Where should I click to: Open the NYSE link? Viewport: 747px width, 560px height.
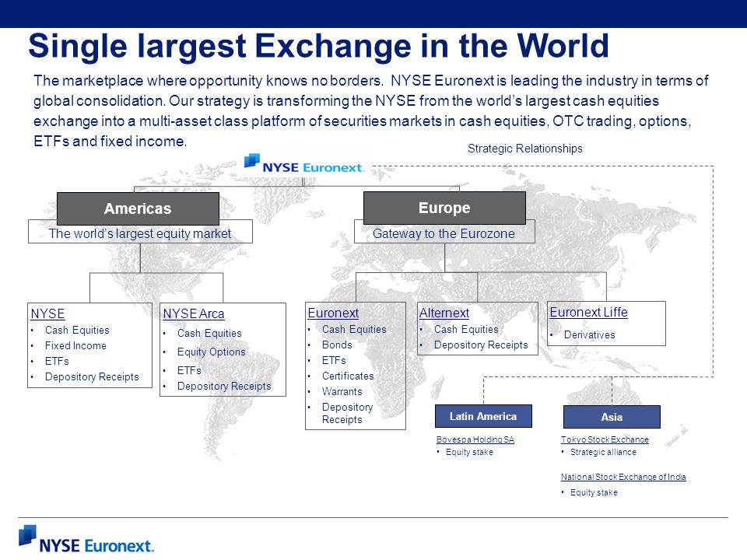(47, 313)
